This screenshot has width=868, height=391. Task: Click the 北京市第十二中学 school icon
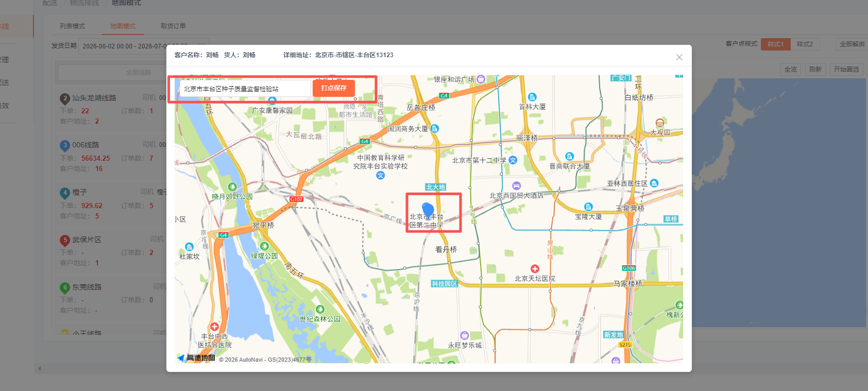click(513, 160)
